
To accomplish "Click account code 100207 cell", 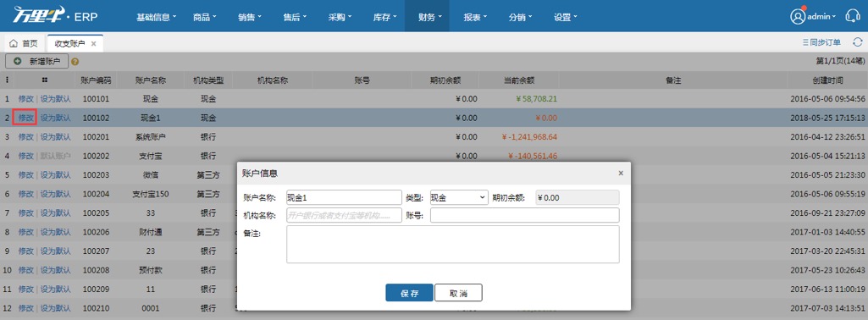I will tap(97, 251).
